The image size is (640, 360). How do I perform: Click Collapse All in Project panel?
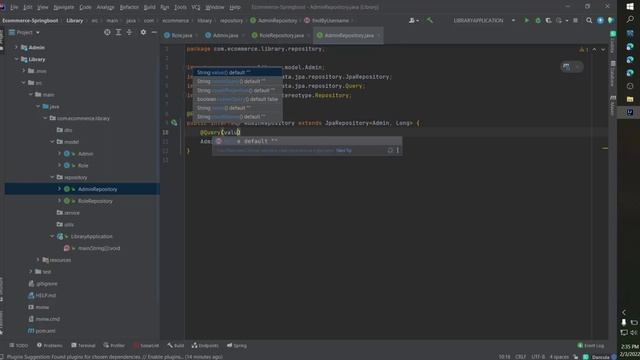pos(129,32)
